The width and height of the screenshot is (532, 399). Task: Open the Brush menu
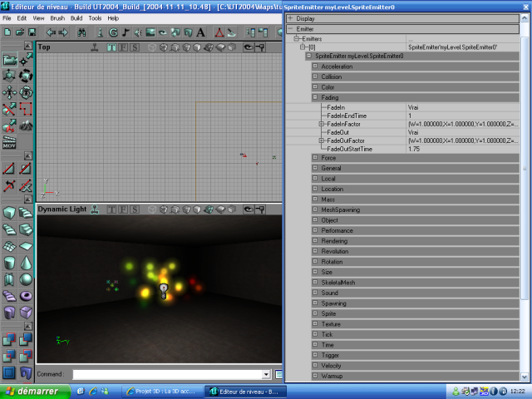click(57, 17)
